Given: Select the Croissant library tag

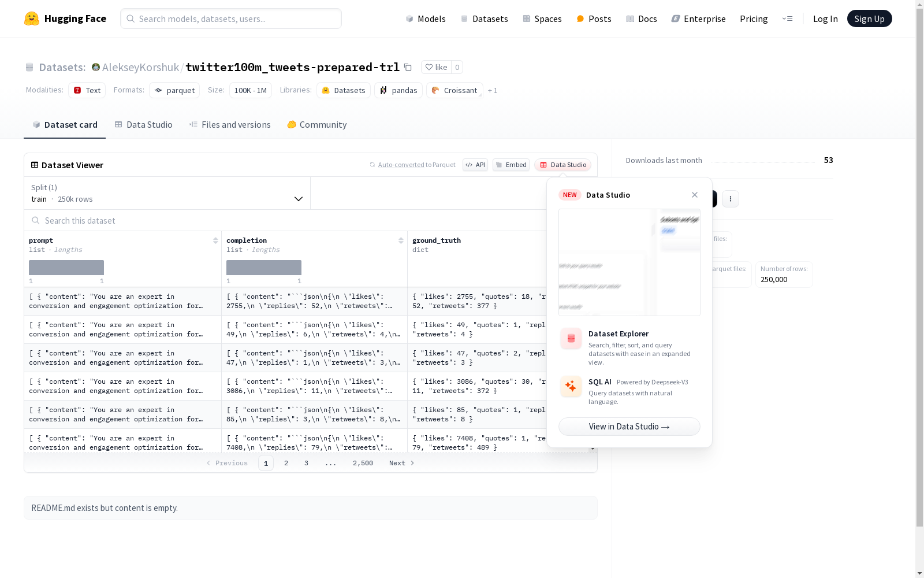Looking at the screenshot, I should click(454, 90).
